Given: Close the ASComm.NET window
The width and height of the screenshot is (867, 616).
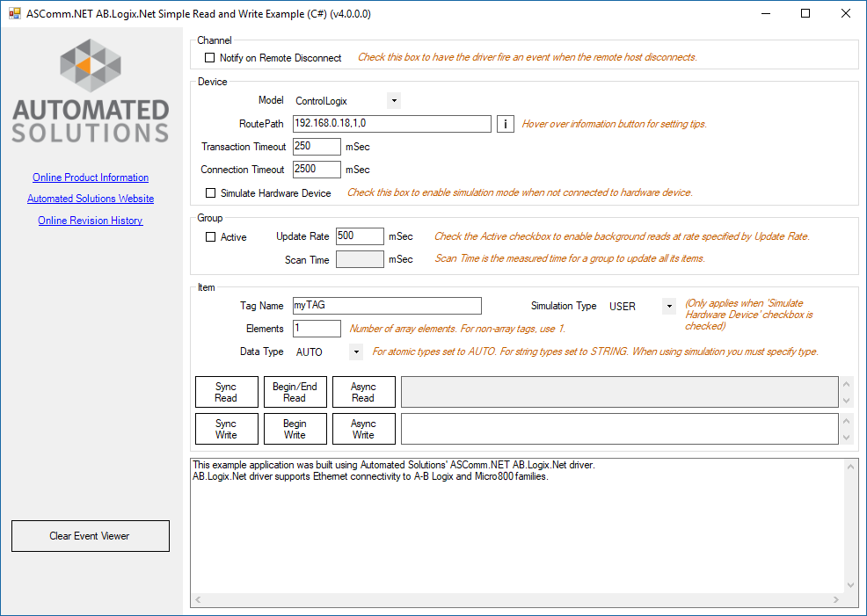Looking at the screenshot, I should [x=845, y=14].
